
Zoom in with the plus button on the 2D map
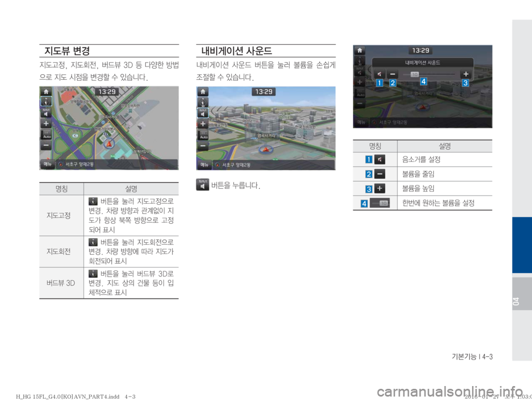[47, 124]
